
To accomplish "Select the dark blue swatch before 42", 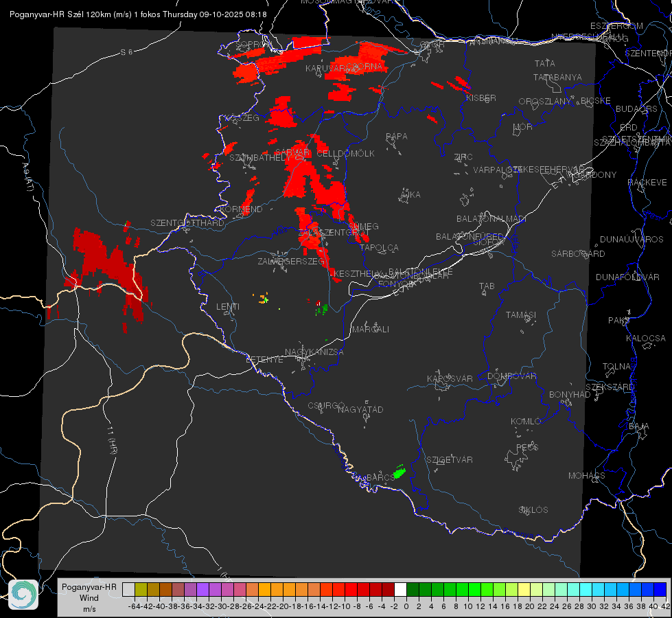I will tap(660, 589).
